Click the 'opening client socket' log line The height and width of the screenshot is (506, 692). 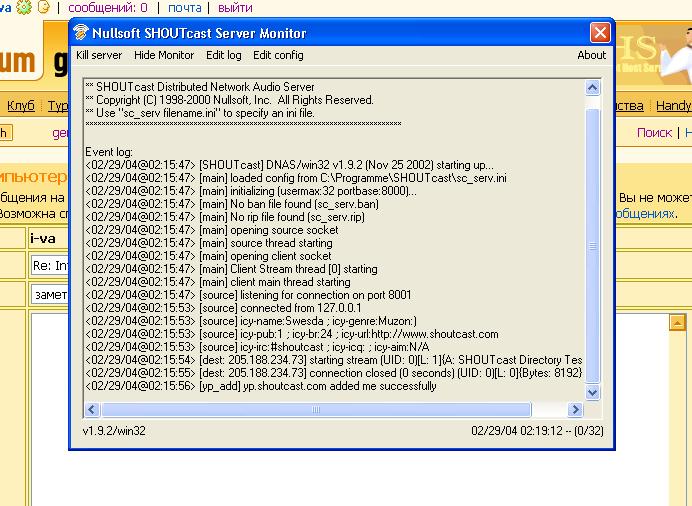pyautogui.click(x=208, y=256)
